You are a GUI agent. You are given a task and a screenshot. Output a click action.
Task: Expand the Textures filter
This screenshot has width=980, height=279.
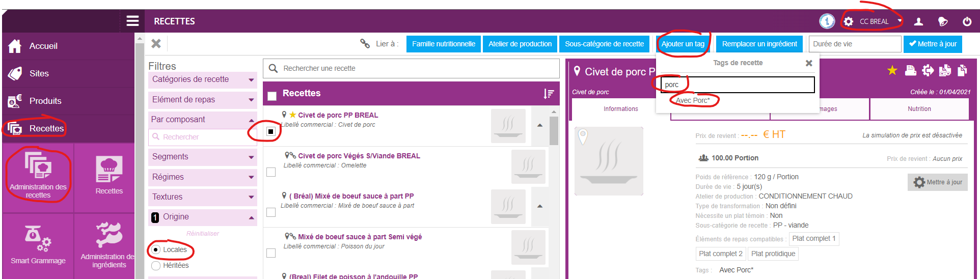point(203,197)
